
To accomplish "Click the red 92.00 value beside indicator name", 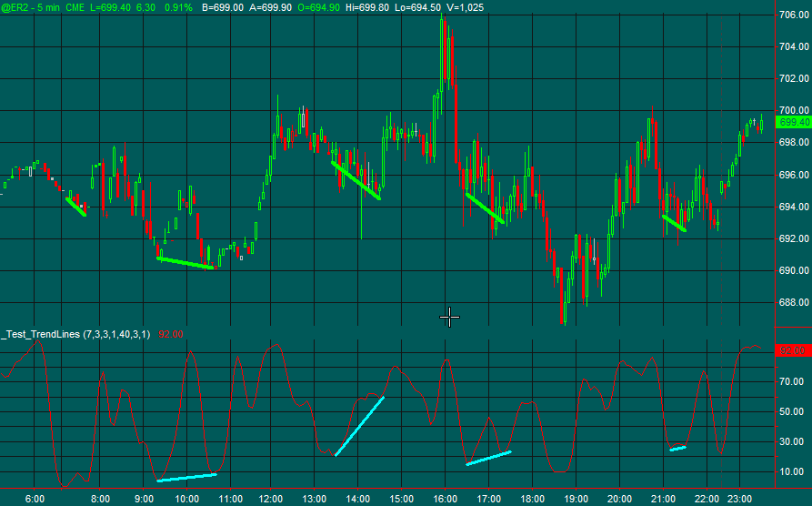I will point(170,334).
